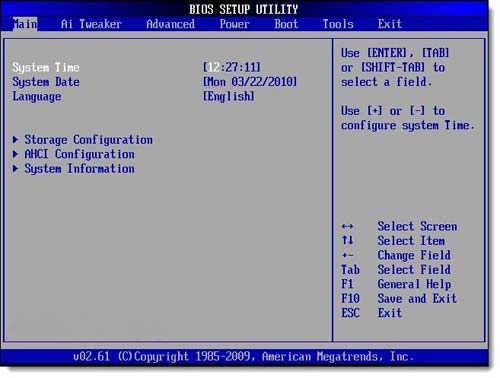The image size is (500, 378).
Task: Select the Main tab
Action: point(25,24)
